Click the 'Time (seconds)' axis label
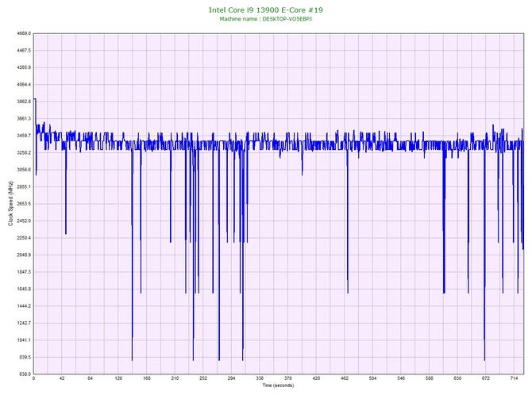 278,385
